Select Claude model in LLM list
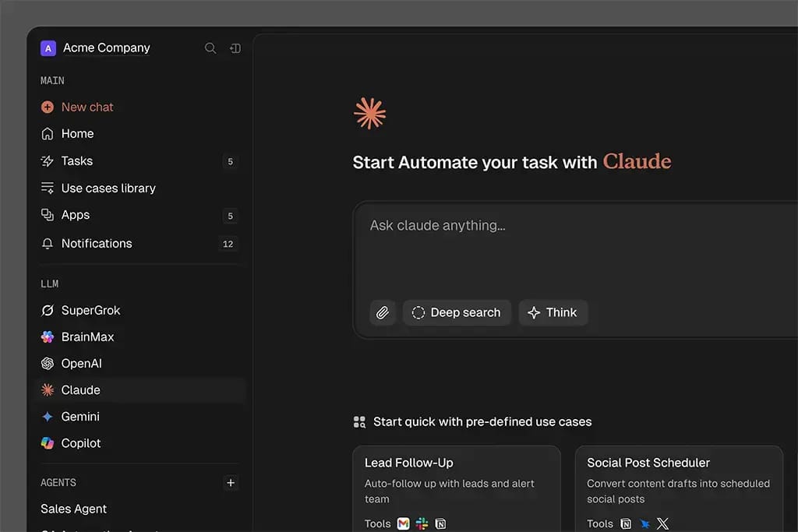798x532 pixels. pos(140,390)
